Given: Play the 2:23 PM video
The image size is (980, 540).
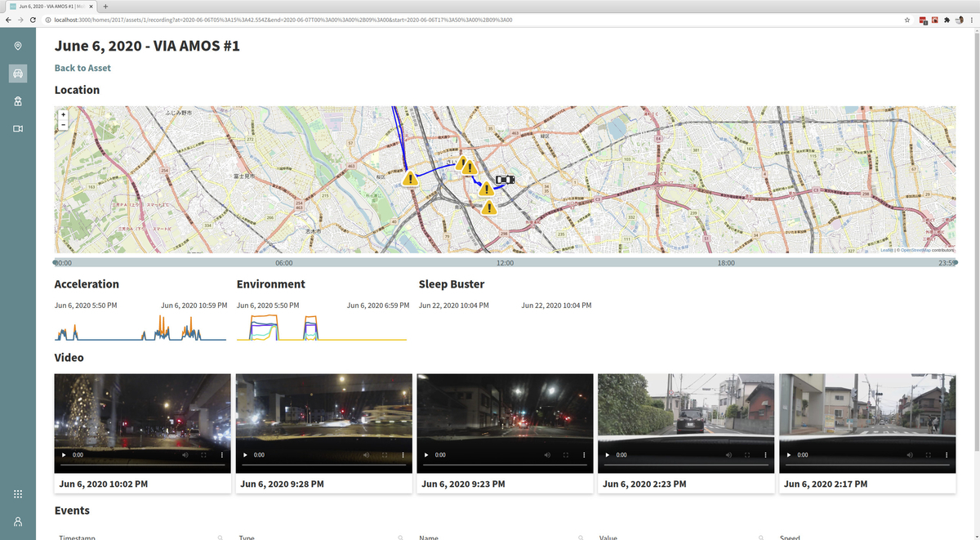Looking at the screenshot, I should pos(608,454).
